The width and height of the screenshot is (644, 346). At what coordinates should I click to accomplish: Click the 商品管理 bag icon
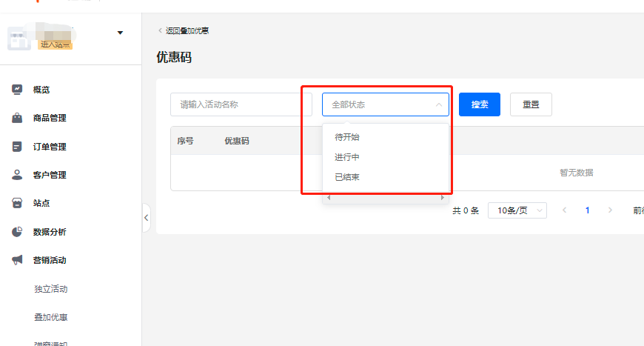pyautogui.click(x=17, y=118)
